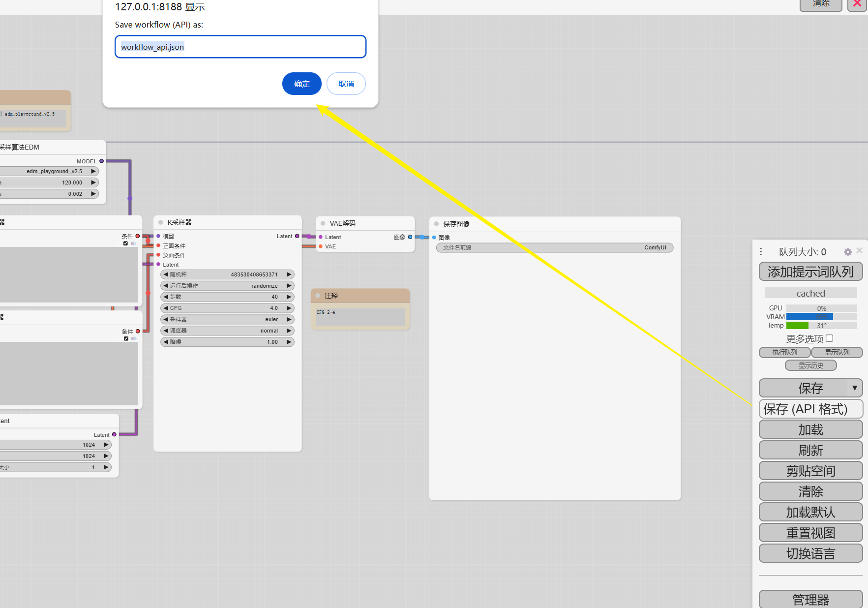Click 保存 (API 格式) button
This screenshot has height=608, width=868.
(810, 409)
